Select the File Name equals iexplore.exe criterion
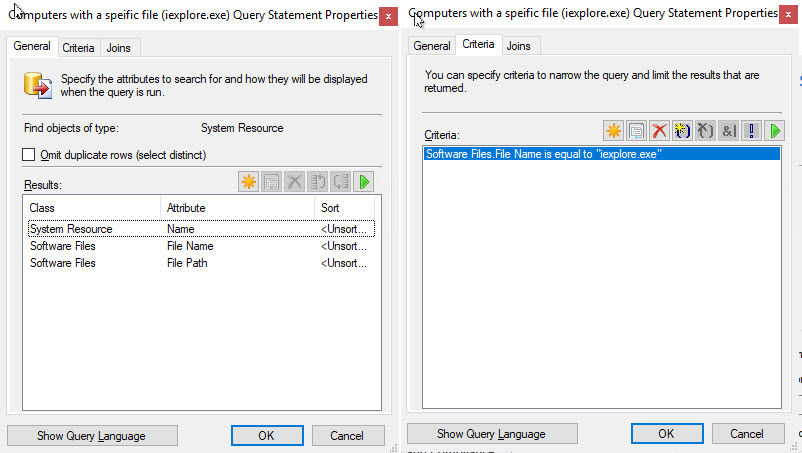This screenshot has width=802, height=453. click(x=543, y=154)
